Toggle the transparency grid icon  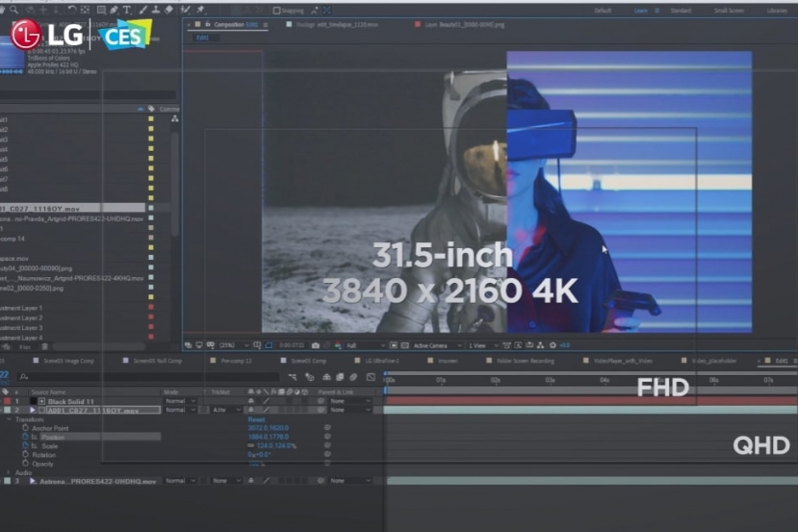(x=404, y=345)
